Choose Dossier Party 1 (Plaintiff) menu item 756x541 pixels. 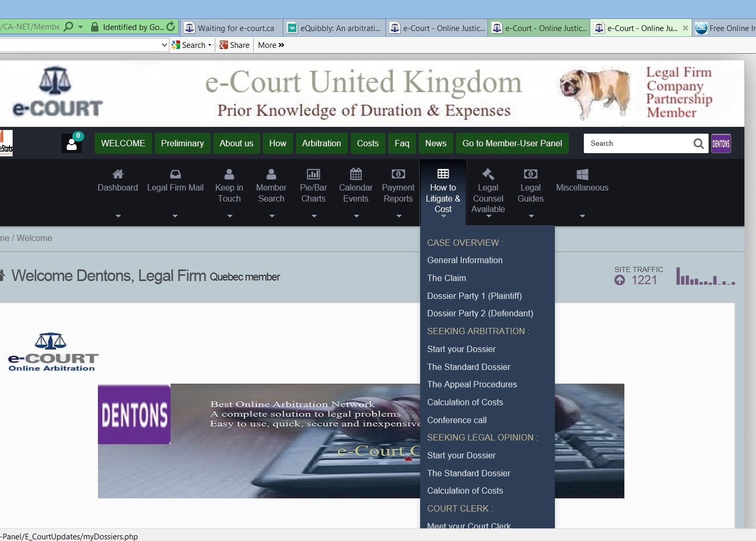pos(474,296)
